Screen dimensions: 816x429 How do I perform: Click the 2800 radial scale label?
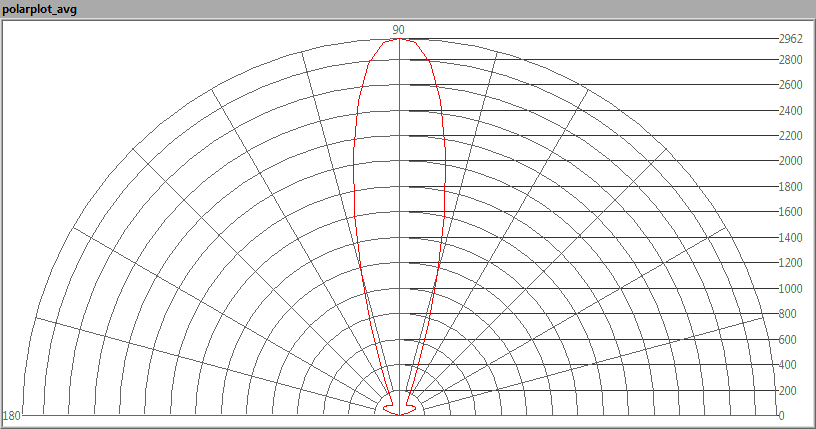coord(790,60)
